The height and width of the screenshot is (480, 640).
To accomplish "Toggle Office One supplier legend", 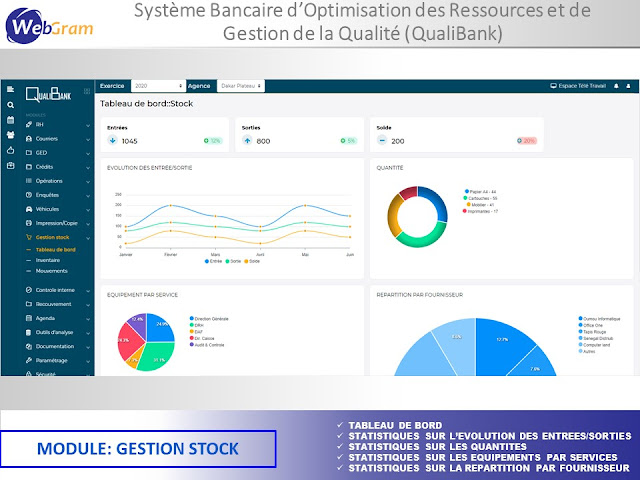I will (591, 325).
